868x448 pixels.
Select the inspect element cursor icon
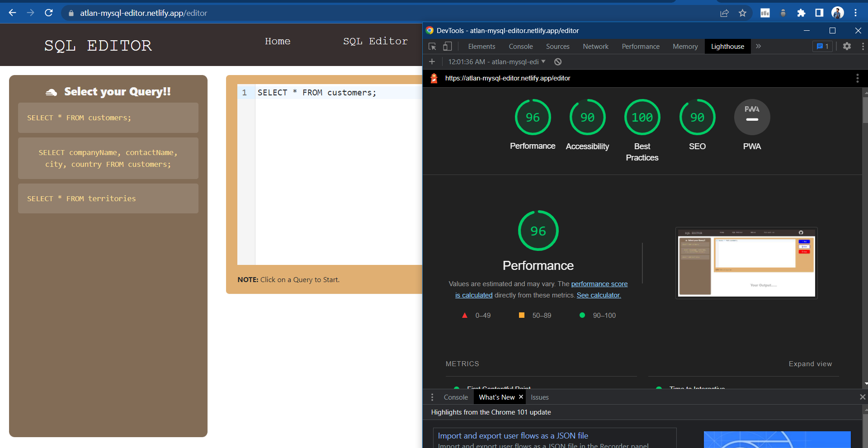[433, 46]
